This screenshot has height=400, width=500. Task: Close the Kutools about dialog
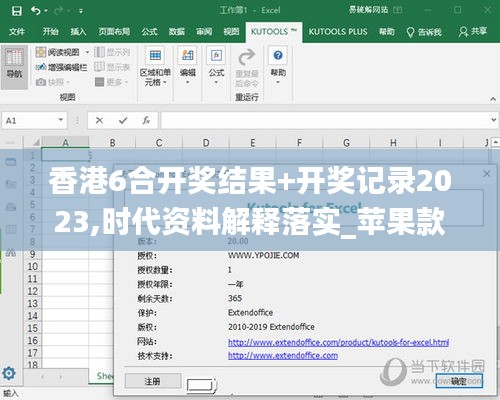(487, 174)
